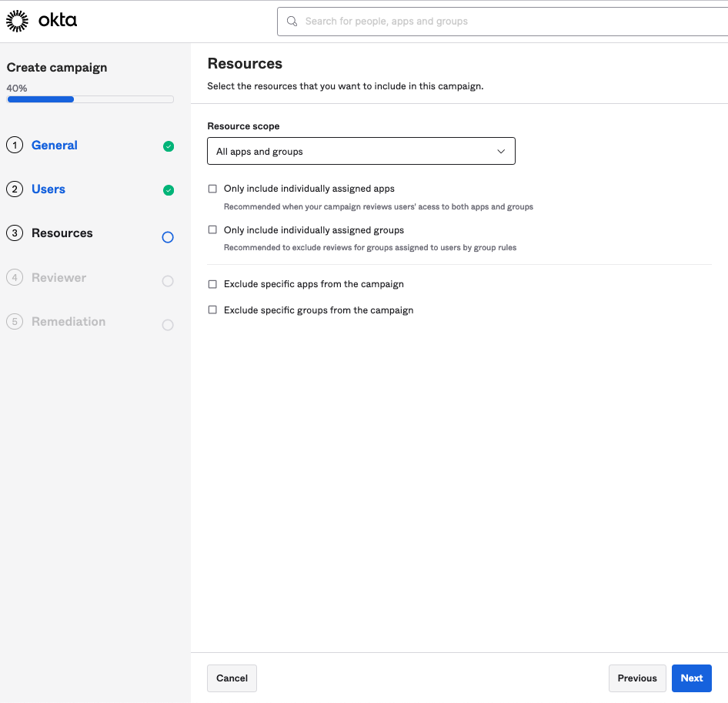Click the Previous button
The width and height of the screenshot is (728, 703).
[x=636, y=678]
